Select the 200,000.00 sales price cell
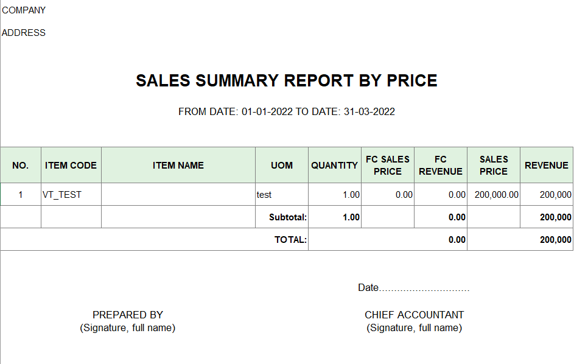 [494, 195]
